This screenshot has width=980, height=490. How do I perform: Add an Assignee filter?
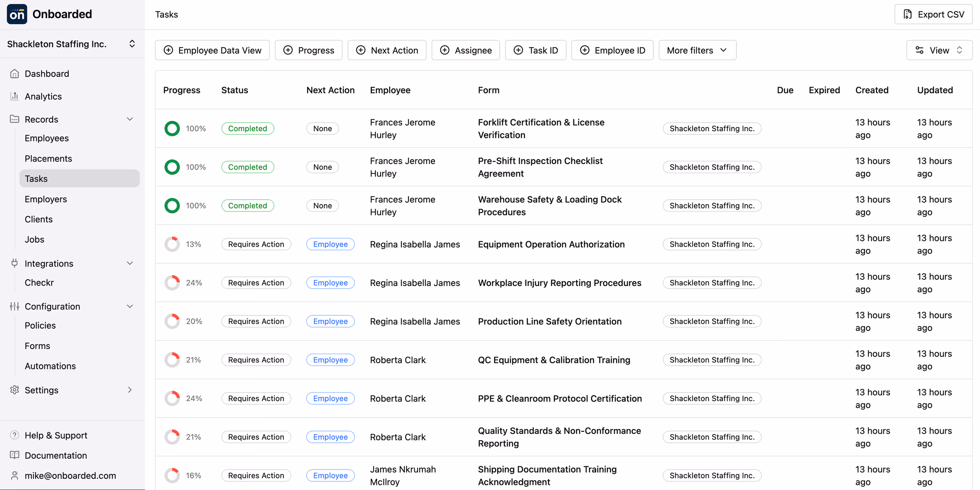tap(466, 50)
